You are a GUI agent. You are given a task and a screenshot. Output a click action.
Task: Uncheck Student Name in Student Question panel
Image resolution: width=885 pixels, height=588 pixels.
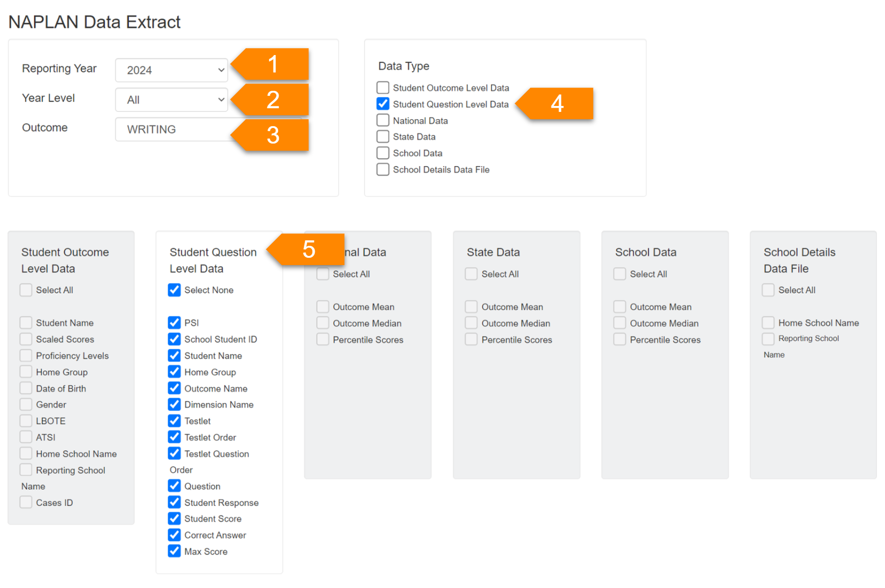click(x=174, y=356)
